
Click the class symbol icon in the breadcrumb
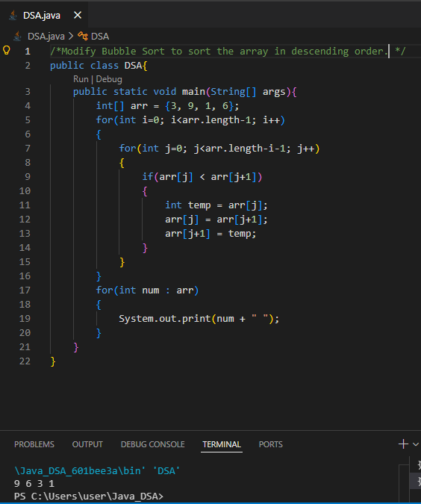tap(83, 36)
